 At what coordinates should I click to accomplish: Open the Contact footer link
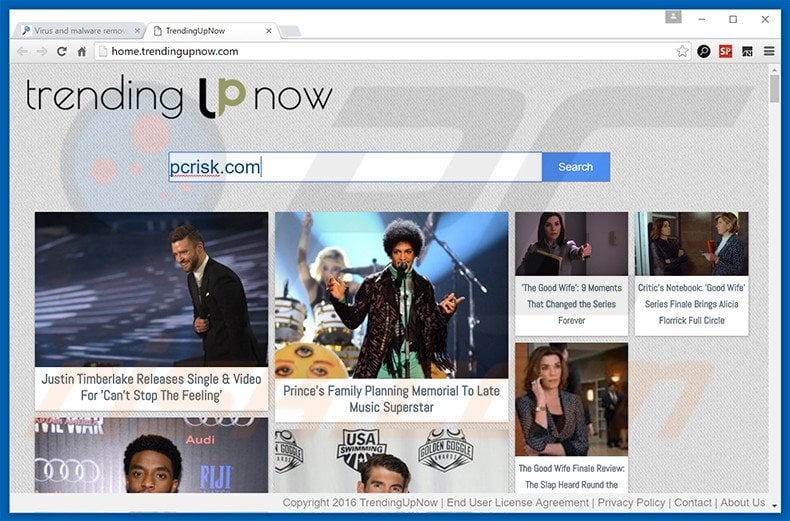pos(693,502)
